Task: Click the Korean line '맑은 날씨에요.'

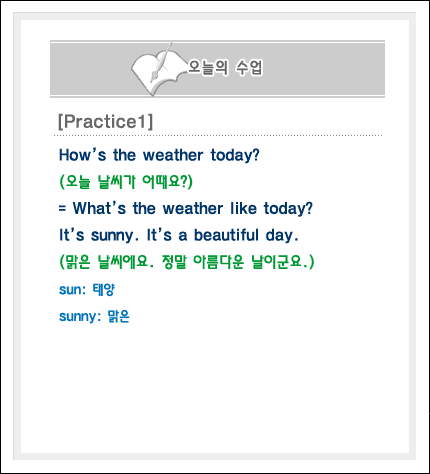Action: (107, 262)
